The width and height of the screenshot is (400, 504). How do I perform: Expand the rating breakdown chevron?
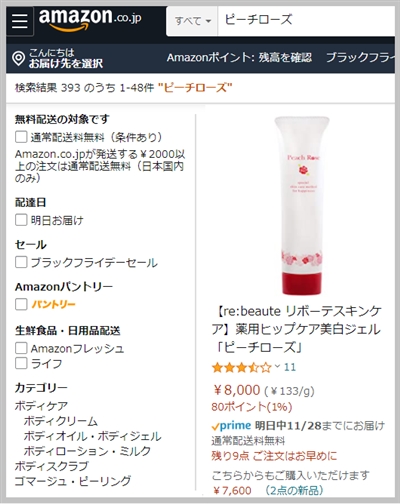click(x=277, y=367)
